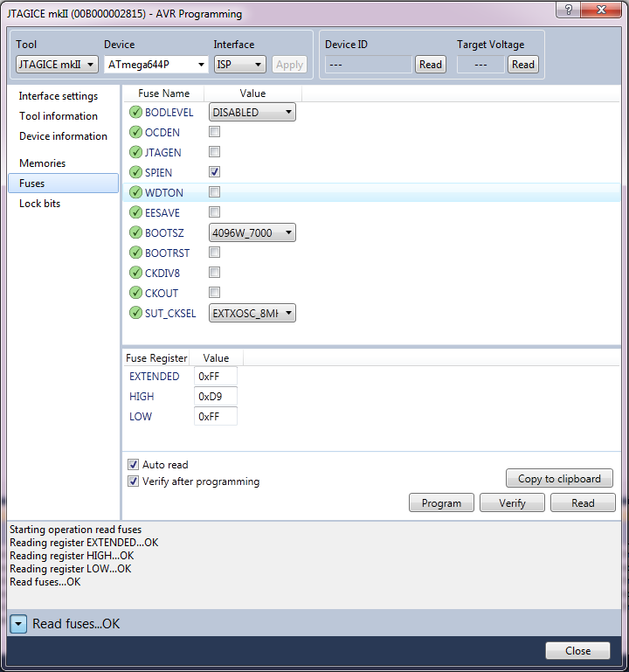Select the BODLEVEL fuse name
The image size is (629, 672).
click(169, 112)
